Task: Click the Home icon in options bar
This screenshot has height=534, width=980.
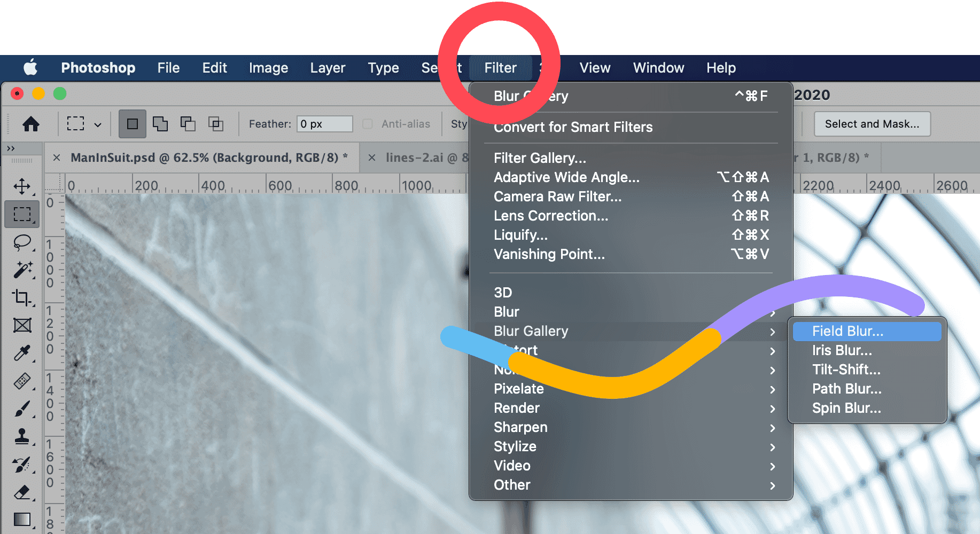Action: click(x=31, y=124)
